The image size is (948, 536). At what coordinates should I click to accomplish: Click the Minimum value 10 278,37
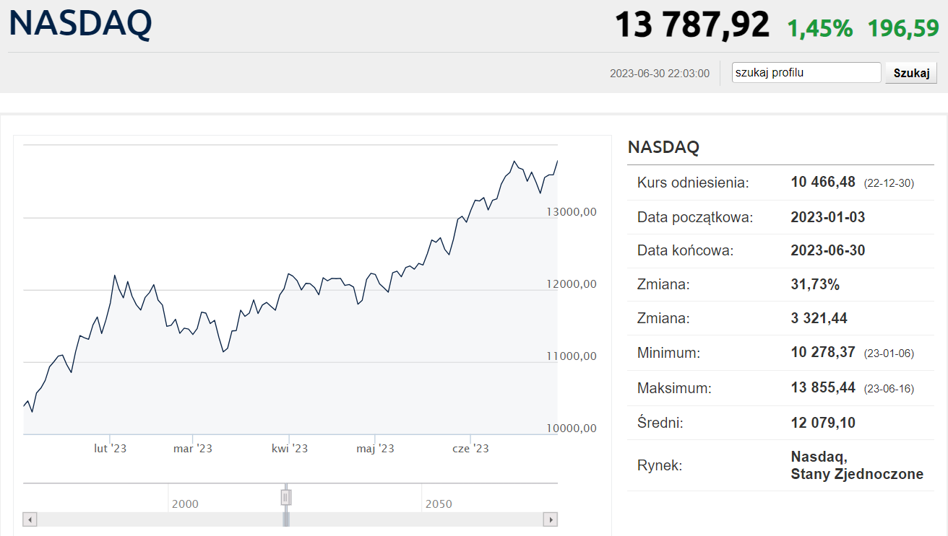(823, 352)
